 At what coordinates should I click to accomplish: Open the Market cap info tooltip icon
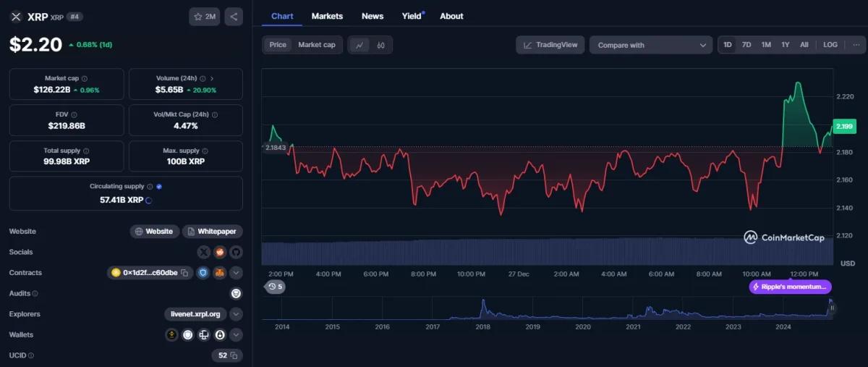(x=85, y=78)
